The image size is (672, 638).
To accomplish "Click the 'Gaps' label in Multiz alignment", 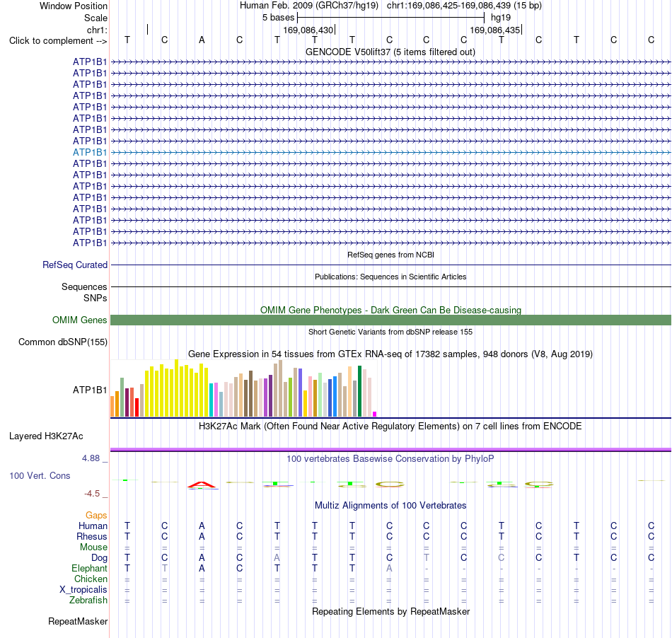I will 96,515.
